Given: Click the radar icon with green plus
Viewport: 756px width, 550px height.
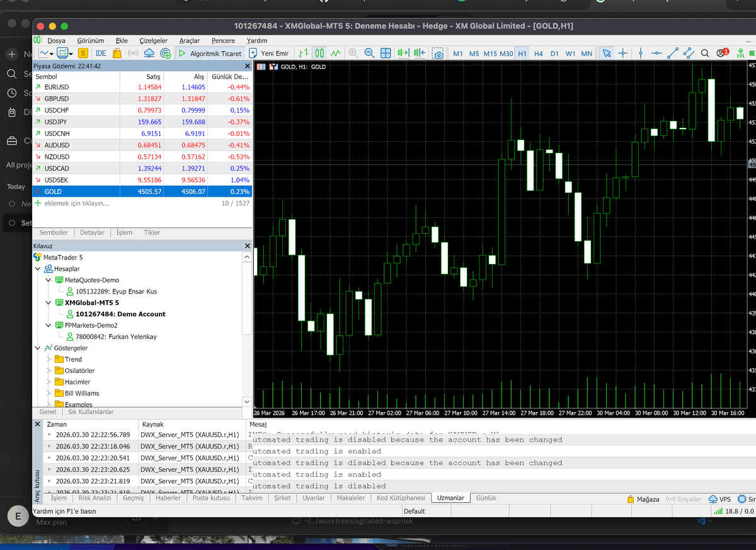Looking at the screenshot, I should [x=165, y=54].
